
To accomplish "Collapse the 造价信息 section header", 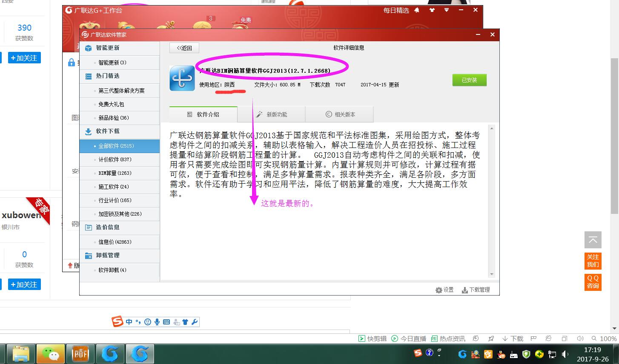I will pos(120,227).
